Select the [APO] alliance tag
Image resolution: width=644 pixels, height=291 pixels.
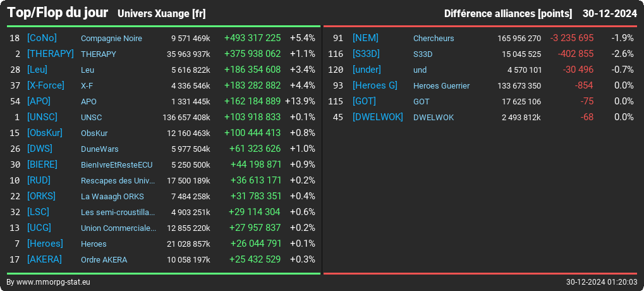pos(39,101)
